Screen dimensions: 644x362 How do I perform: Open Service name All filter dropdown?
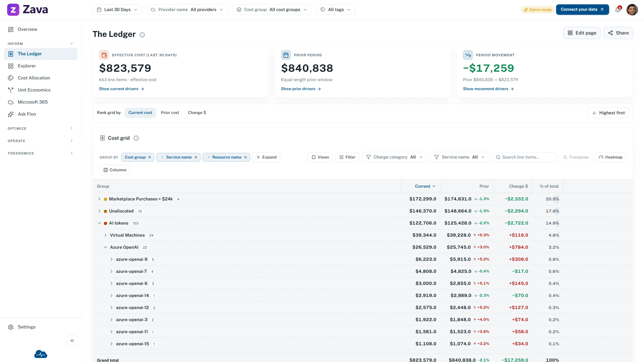coord(460,157)
